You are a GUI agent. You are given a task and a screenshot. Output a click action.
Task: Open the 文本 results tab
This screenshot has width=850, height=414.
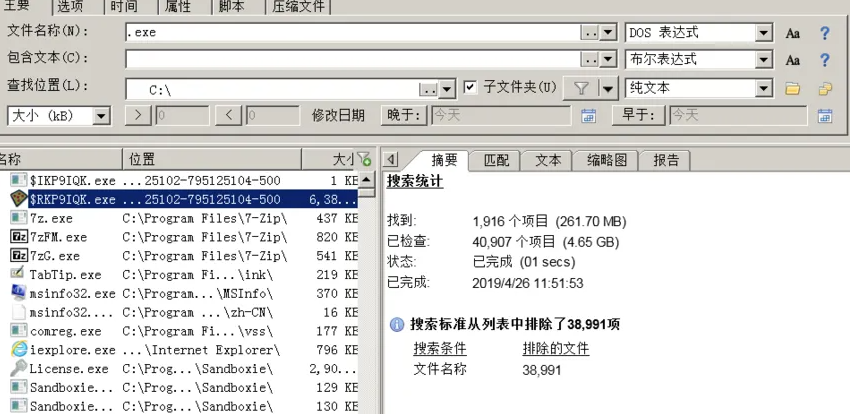(x=548, y=160)
